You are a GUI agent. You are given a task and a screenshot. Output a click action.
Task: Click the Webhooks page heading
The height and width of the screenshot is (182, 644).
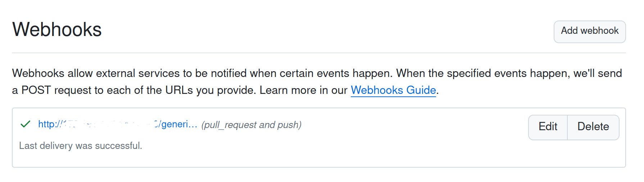click(x=57, y=29)
